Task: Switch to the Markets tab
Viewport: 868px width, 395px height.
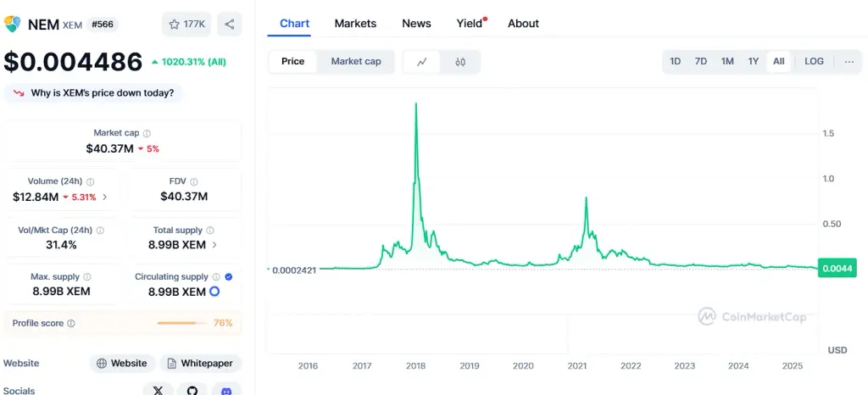Action: coord(355,23)
